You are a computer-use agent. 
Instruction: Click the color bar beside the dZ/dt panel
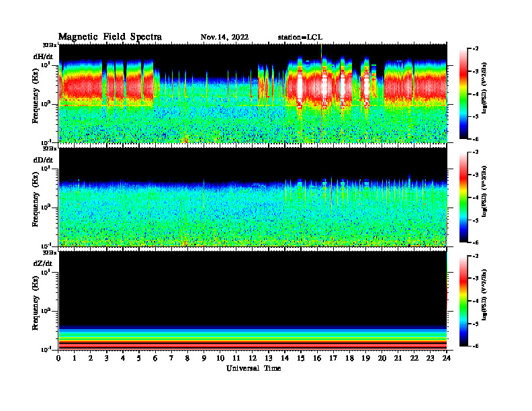pos(463,301)
